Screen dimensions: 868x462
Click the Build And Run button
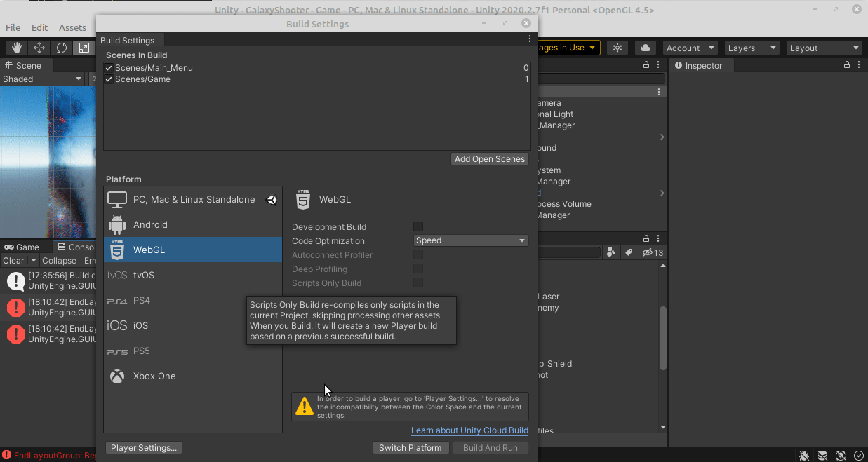[490, 447]
